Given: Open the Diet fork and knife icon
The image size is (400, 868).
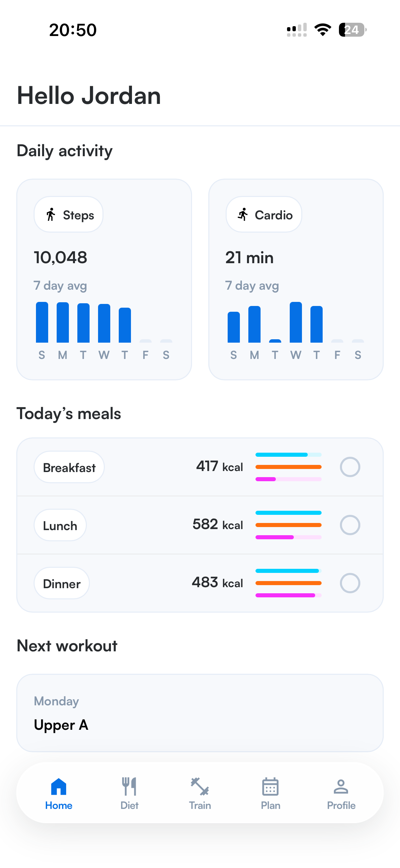Looking at the screenshot, I should pos(129,786).
